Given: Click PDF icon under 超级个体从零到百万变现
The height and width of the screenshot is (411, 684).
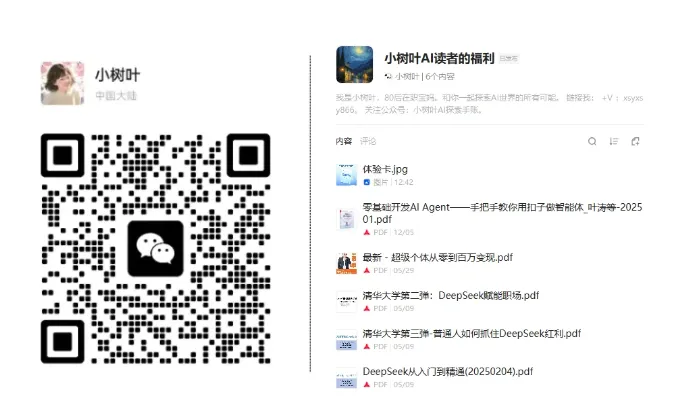Looking at the screenshot, I should [x=366, y=271].
